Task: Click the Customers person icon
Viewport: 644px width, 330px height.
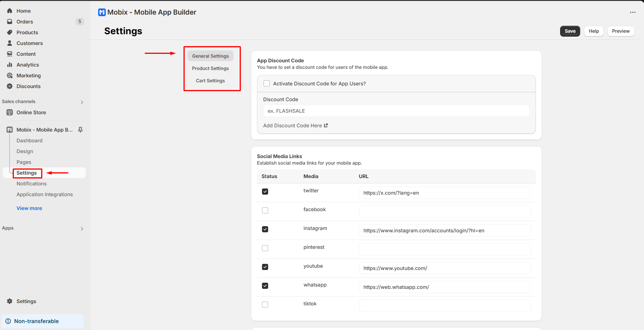Action: 10,43
